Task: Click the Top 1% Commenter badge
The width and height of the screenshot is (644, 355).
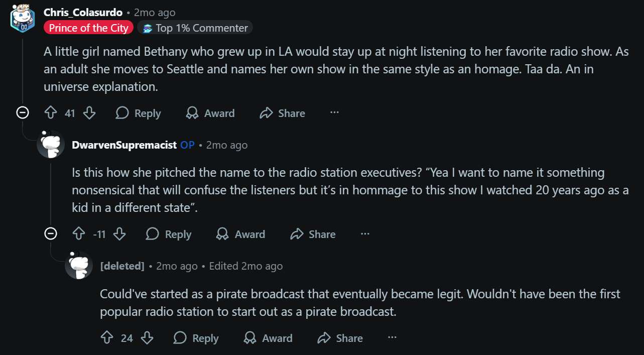Action: tap(195, 28)
